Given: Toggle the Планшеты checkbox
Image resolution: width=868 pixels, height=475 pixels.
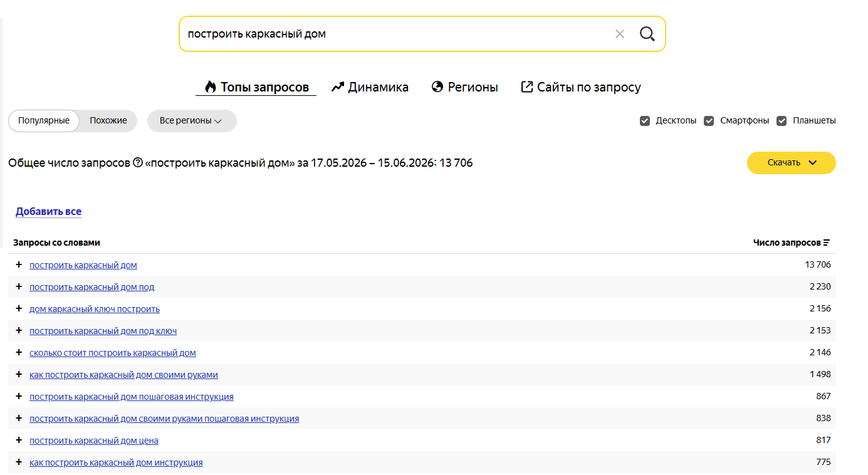Looking at the screenshot, I should (782, 121).
